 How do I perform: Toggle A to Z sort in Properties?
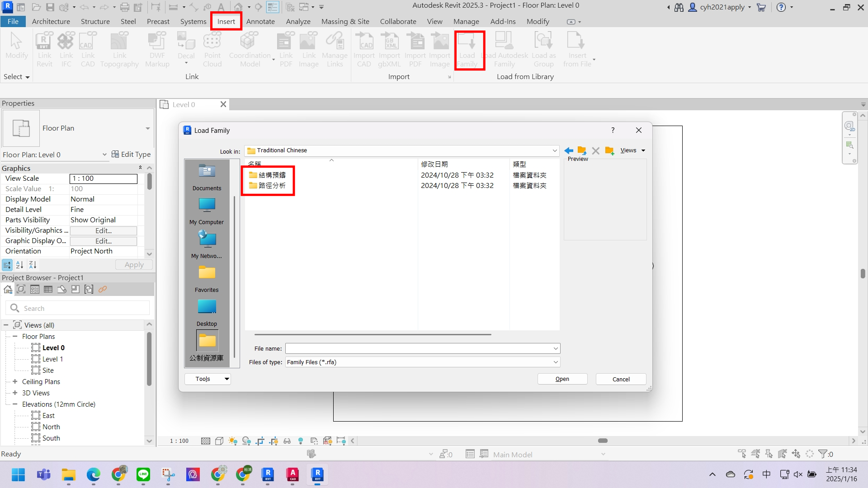coord(19,265)
